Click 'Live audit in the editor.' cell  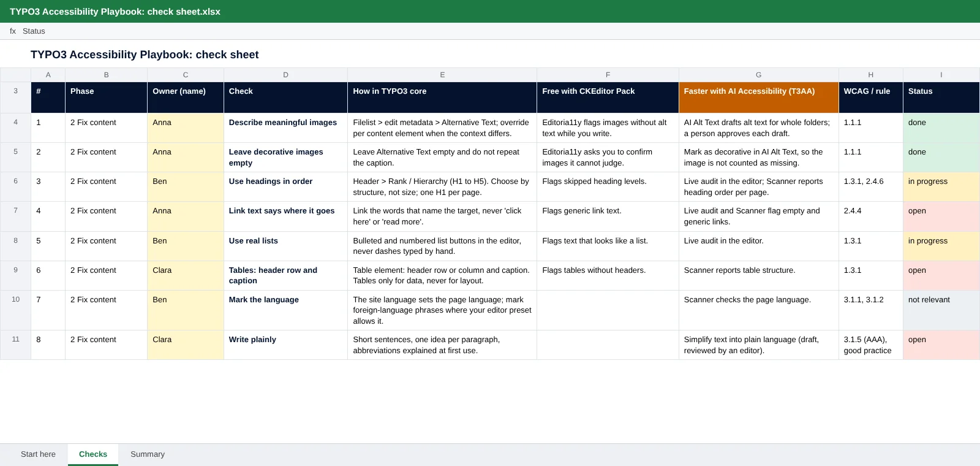(758, 246)
